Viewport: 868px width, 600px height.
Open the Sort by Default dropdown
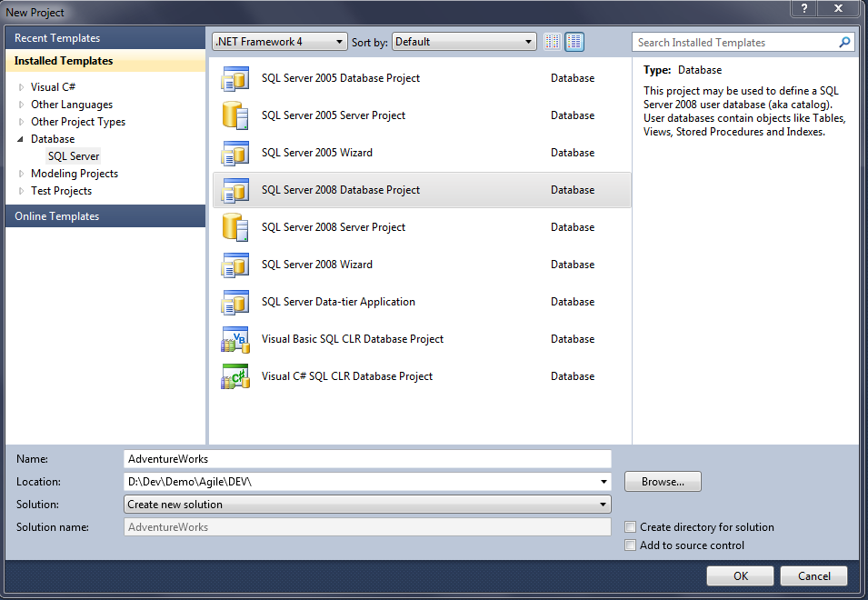click(x=464, y=42)
